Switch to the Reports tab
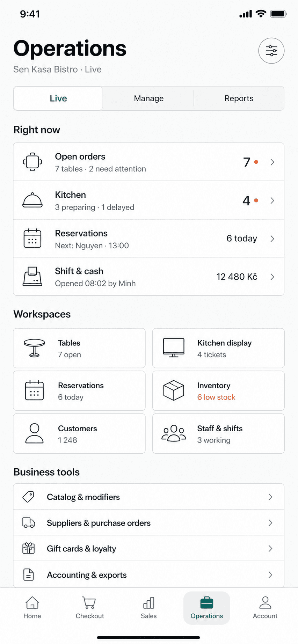The width and height of the screenshot is (298, 644). tap(239, 98)
